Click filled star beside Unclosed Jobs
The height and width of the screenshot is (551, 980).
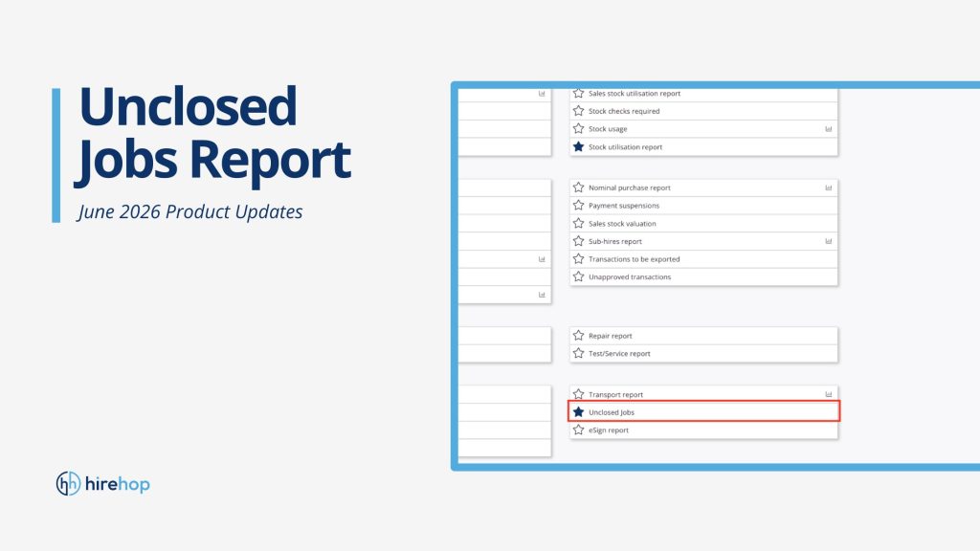[x=578, y=411]
